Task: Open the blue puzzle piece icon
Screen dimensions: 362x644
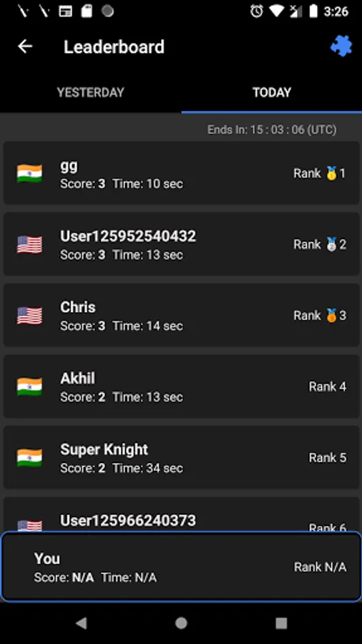Action: 341,46
